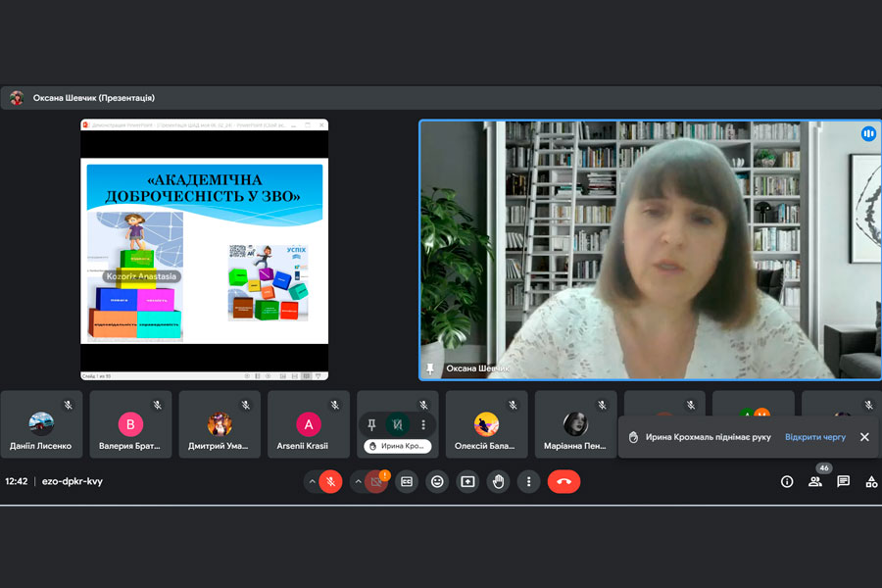
Task: Open the three-dot more options menu
Action: 529,481
